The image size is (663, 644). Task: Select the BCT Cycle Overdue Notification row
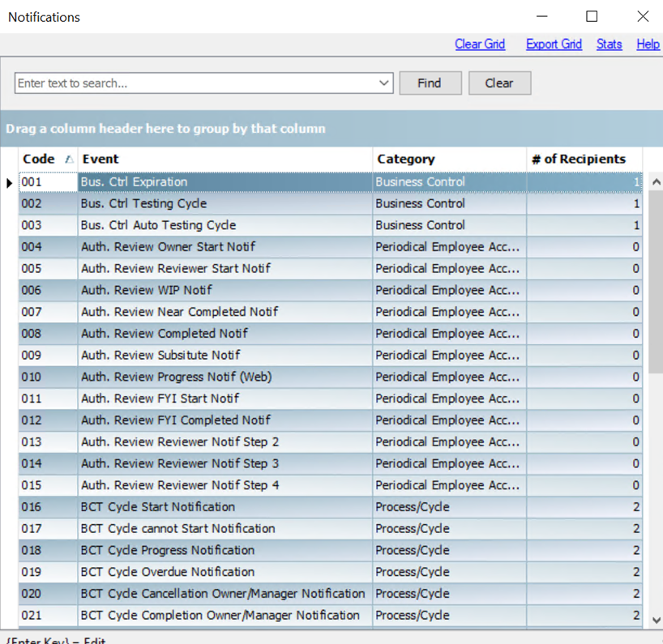click(x=225, y=572)
